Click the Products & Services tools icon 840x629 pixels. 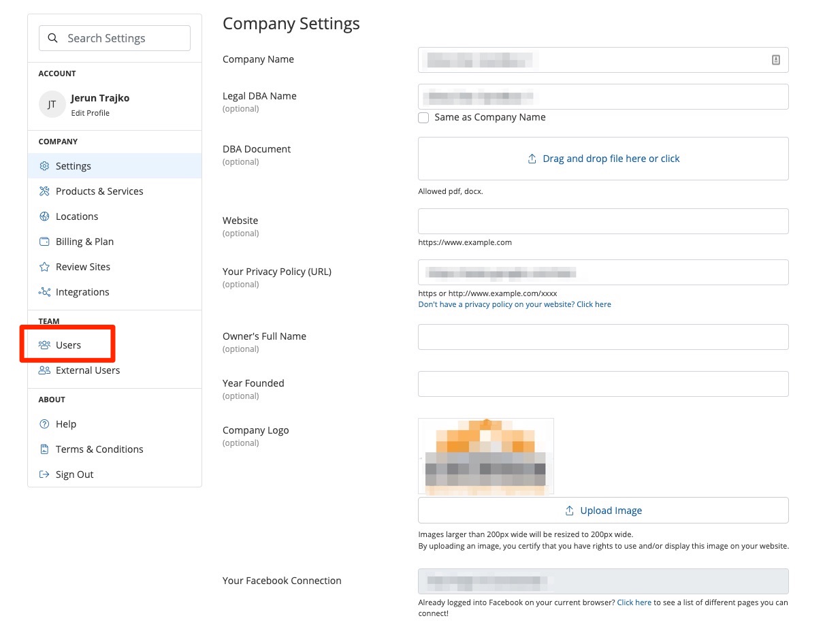[44, 191]
